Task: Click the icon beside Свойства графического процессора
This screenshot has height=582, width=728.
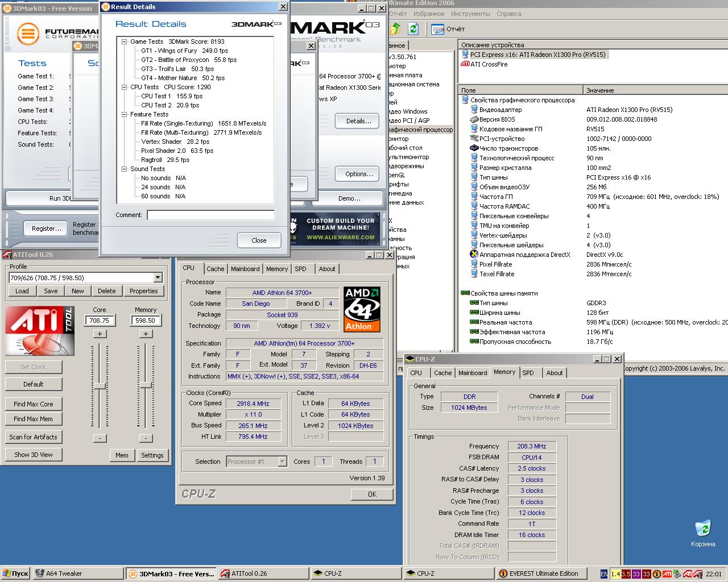Action: 465,100
